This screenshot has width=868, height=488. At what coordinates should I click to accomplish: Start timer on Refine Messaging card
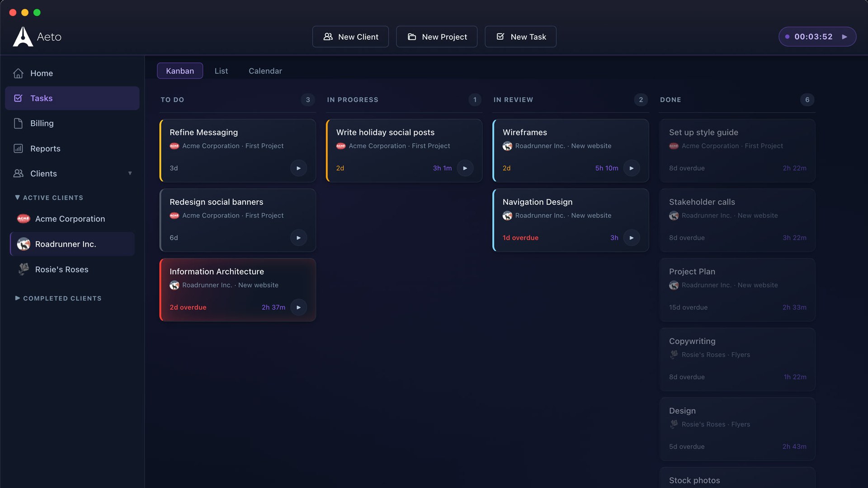pos(298,168)
